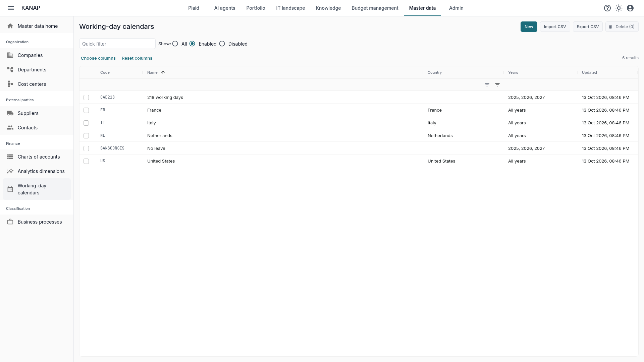Viewport: 644px width, 362px height.
Task: Focus the Quick filter input field
Action: pos(117,44)
